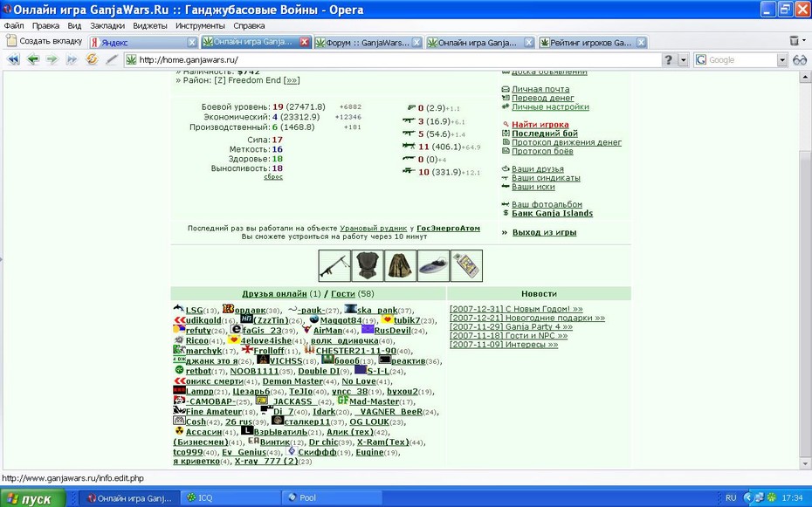Viewport: 812px width, 507px height.
Task: Expand the address bar history dropdown
Action: 684,60
